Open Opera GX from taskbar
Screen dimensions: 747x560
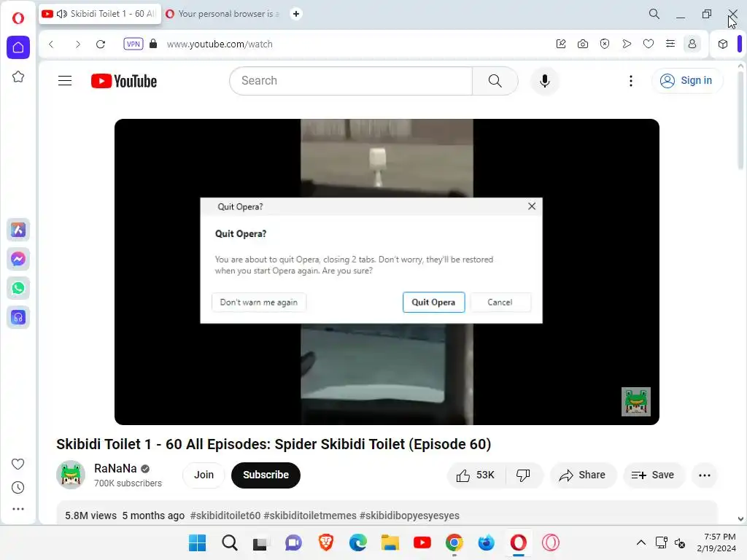click(x=550, y=542)
